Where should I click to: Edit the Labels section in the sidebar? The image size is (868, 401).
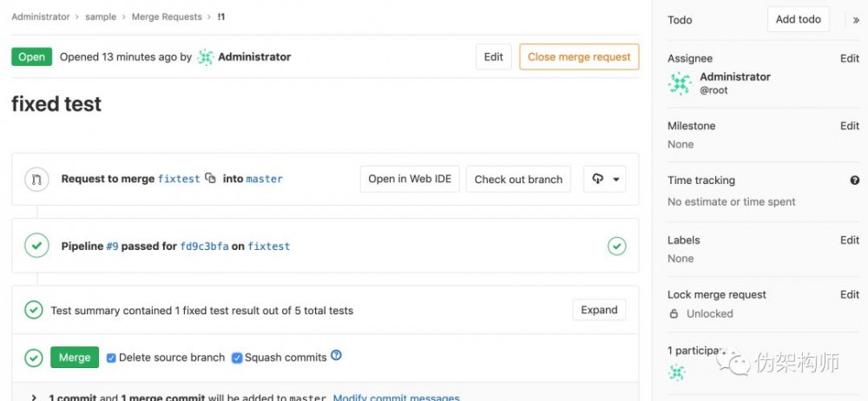tap(849, 240)
